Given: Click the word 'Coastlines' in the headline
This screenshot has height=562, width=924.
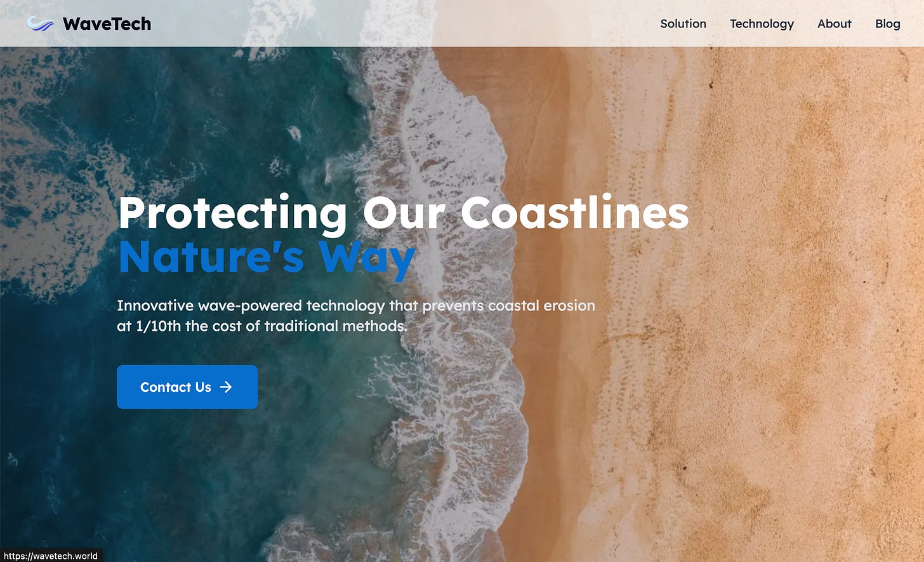Looking at the screenshot, I should click(x=575, y=213).
